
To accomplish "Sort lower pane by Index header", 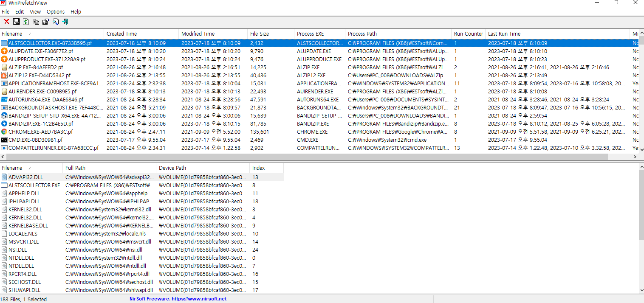I will click(267, 168).
